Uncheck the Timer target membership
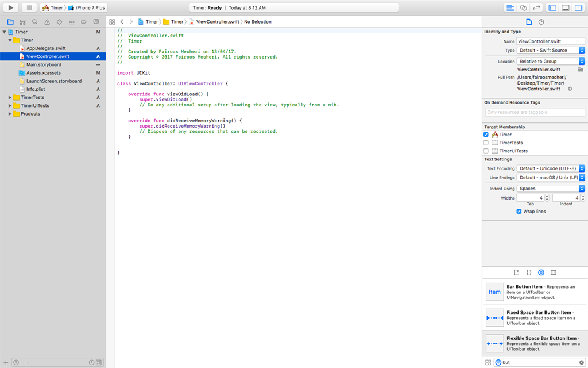This screenshot has width=588, height=368. click(x=486, y=135)
